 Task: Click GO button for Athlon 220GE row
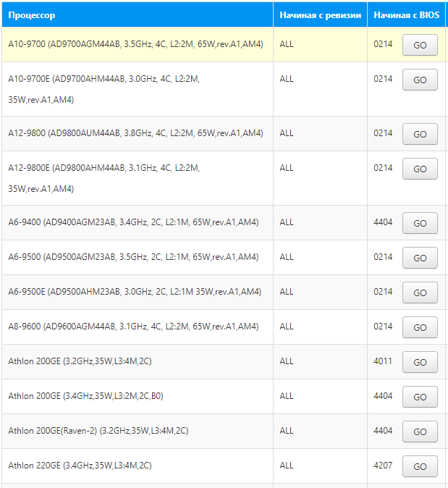pos(420,466)
